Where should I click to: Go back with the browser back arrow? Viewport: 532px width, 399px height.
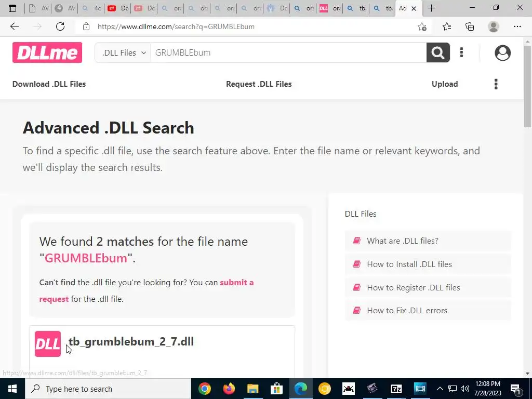[14, 26]
